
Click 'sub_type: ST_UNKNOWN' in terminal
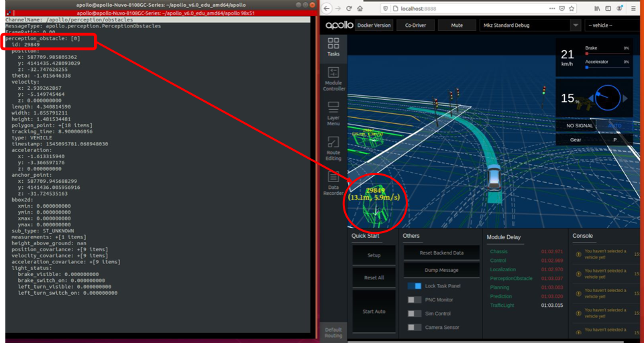point(43,231)
